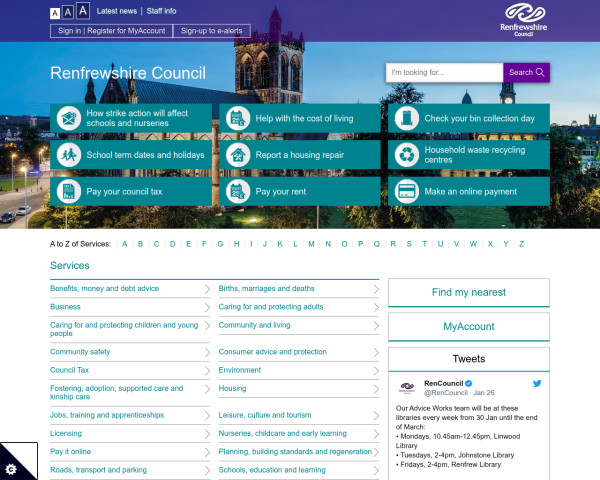Click the @RenCouncil handle in tweet
This screenshot has width=600, height=480.
pos(446,393)
